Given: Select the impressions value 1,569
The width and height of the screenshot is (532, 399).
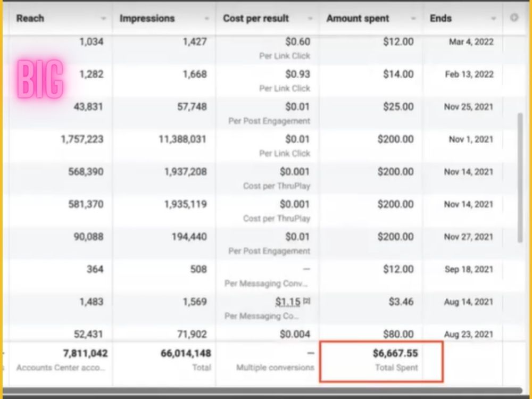Looking at the screenshot, I should (195, 302).
